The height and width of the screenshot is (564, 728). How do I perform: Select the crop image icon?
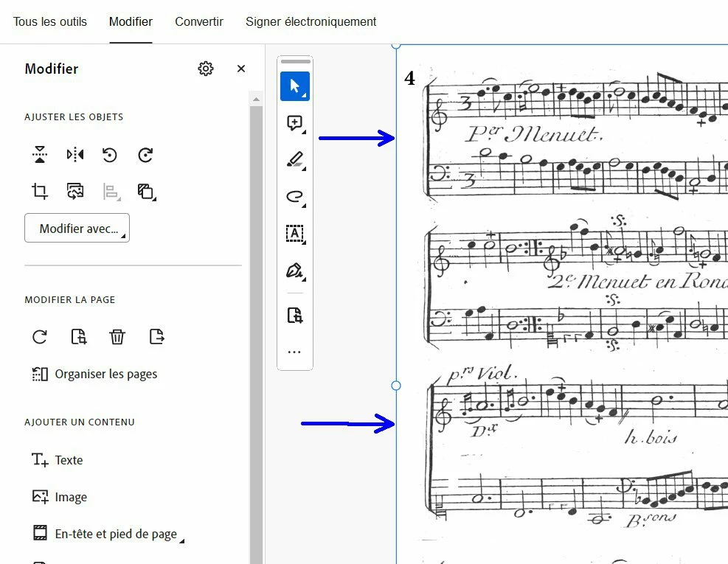(40, 191)
